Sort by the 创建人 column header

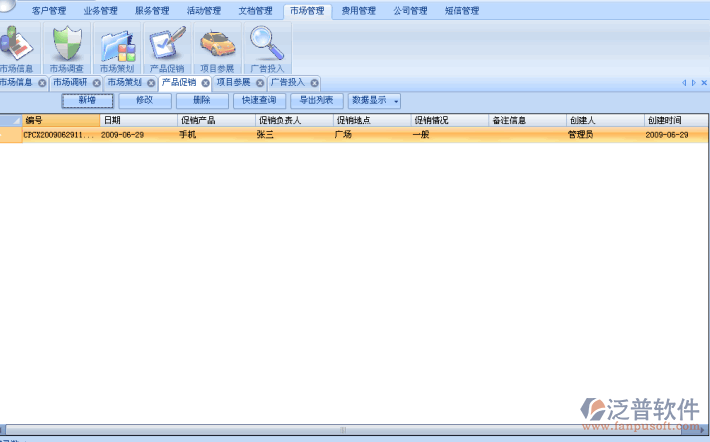[606, 120]
